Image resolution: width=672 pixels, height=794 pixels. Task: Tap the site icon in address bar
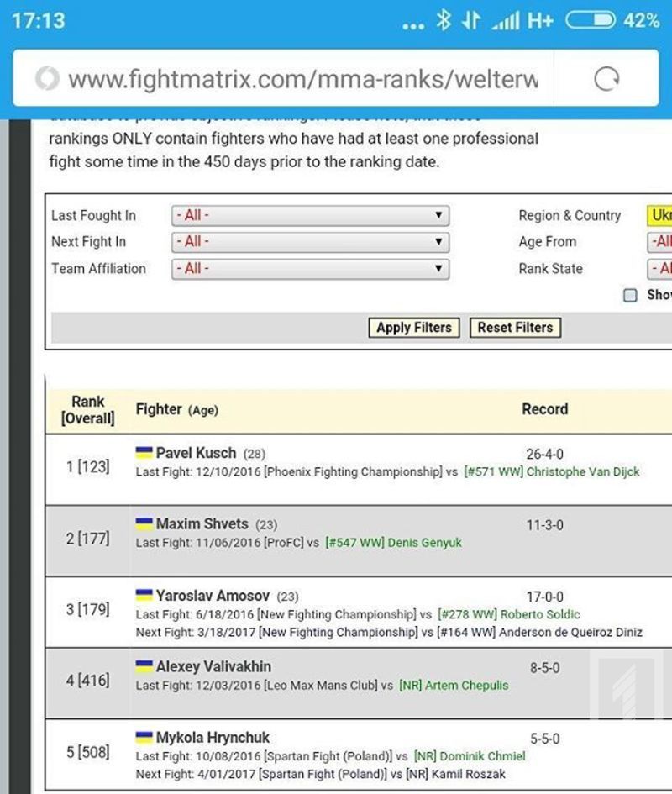pyautogui.click(x=47, y=79)
